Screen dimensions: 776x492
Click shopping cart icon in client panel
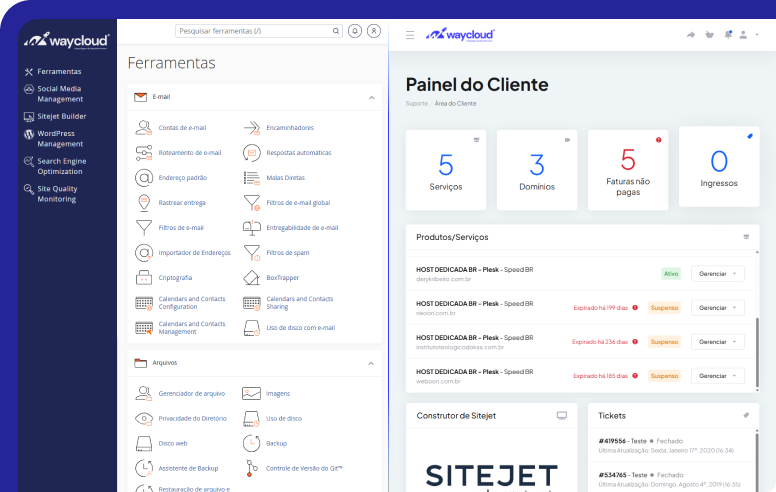[x=710, y=35]
